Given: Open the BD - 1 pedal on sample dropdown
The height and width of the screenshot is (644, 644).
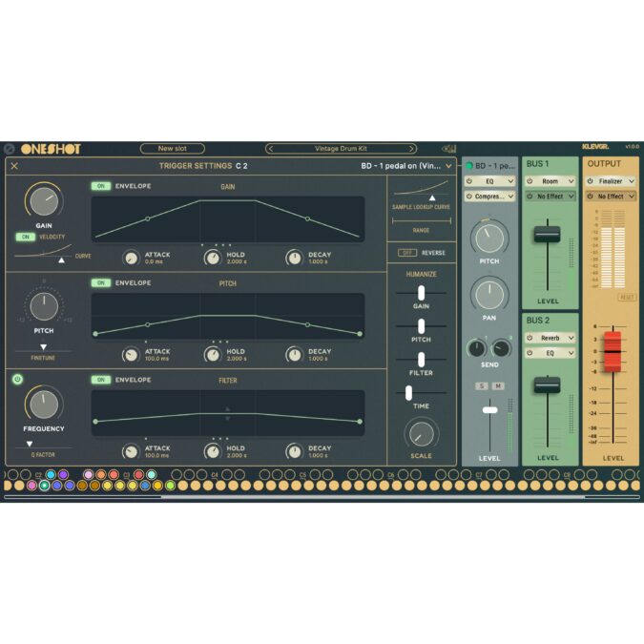Looking at the screenshot, I should click(x=449, y=166).
